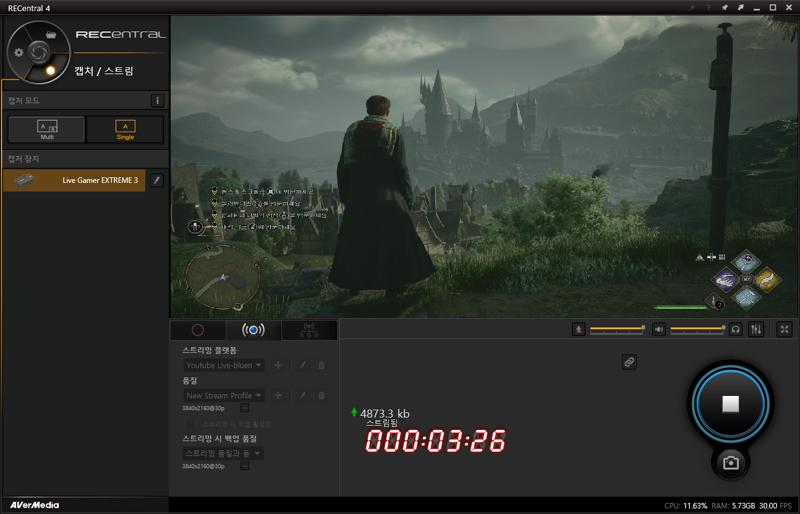Copy the stream link
The height and width of the screenshot is (514, 800).
629,362
